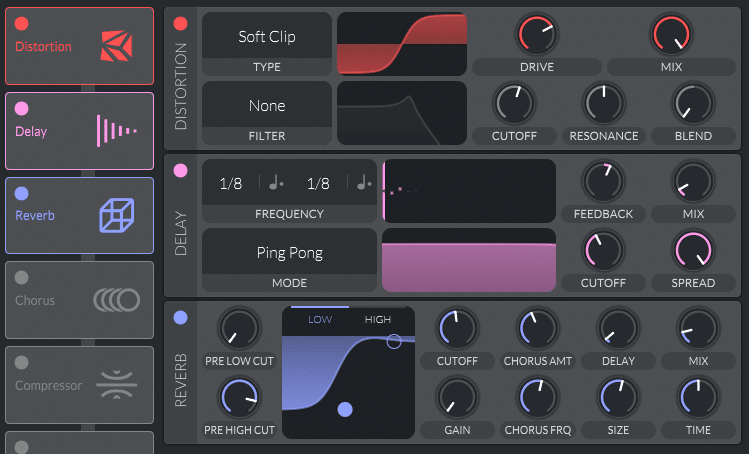Viewport: 749px width, 454px height.
Task: Click the filled blue EQ handle in reverb graph
Action: [x=345, y=410]
